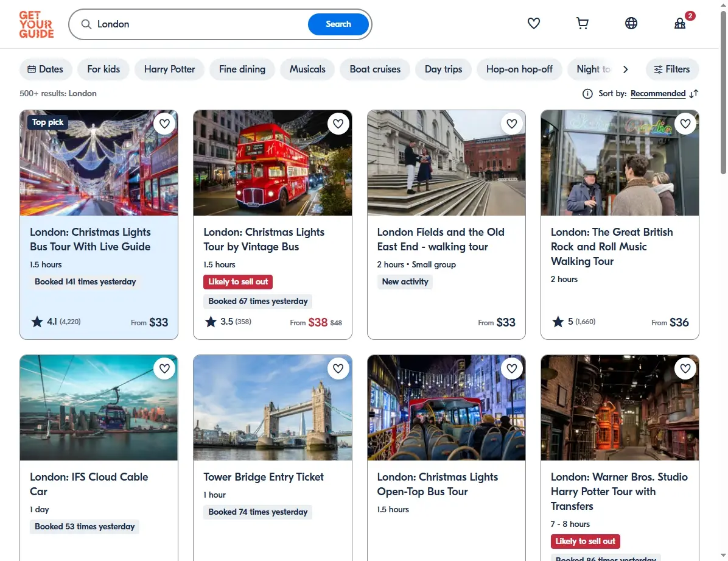Favorite Christmas Lights Open-Top Bus Tour
The image size is (728, 561).
pyautogui.click(x=512, y=369)
